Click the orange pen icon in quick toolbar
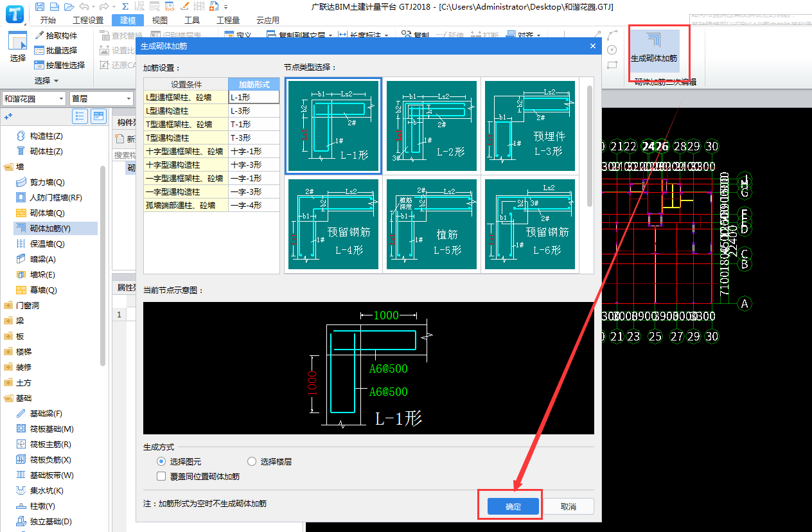 tap(184, 6)
